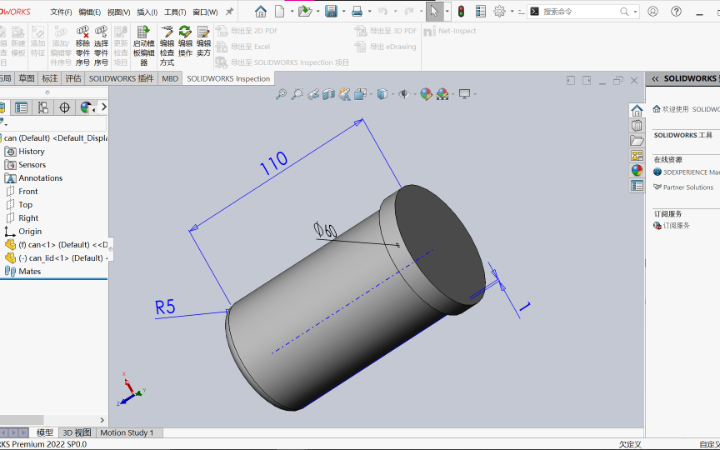Open dropdown arrow next to Open file icon

point(318,11)
